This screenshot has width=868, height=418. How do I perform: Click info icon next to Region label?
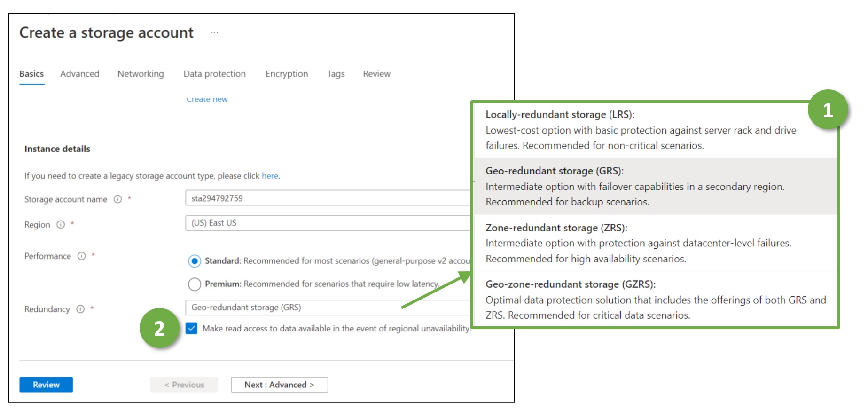61,225
